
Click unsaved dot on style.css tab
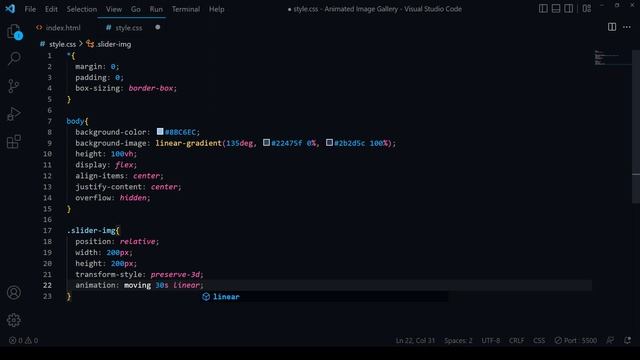(x=158, y=27)
